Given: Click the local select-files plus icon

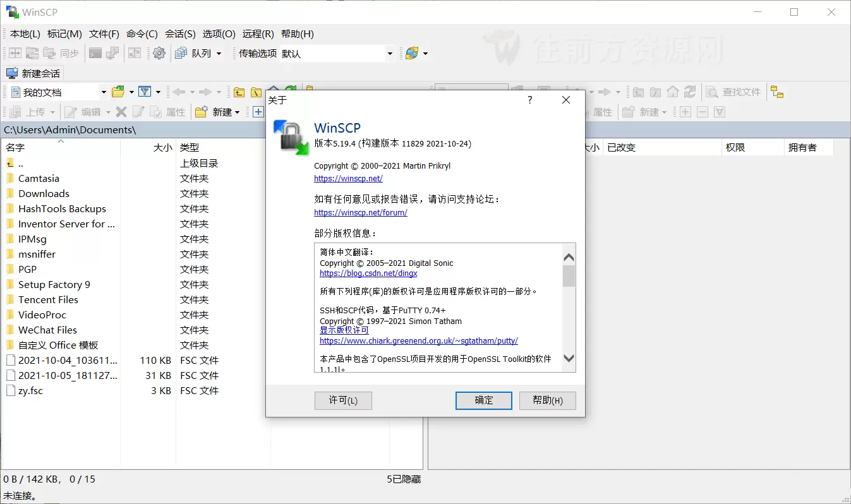Looking at the screenshot, I should [258, 112].
